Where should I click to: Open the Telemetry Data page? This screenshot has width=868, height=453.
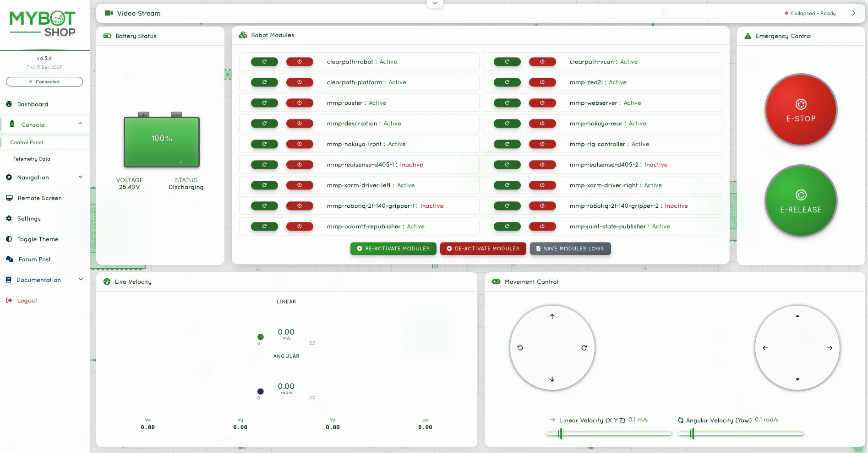[32, 159]
